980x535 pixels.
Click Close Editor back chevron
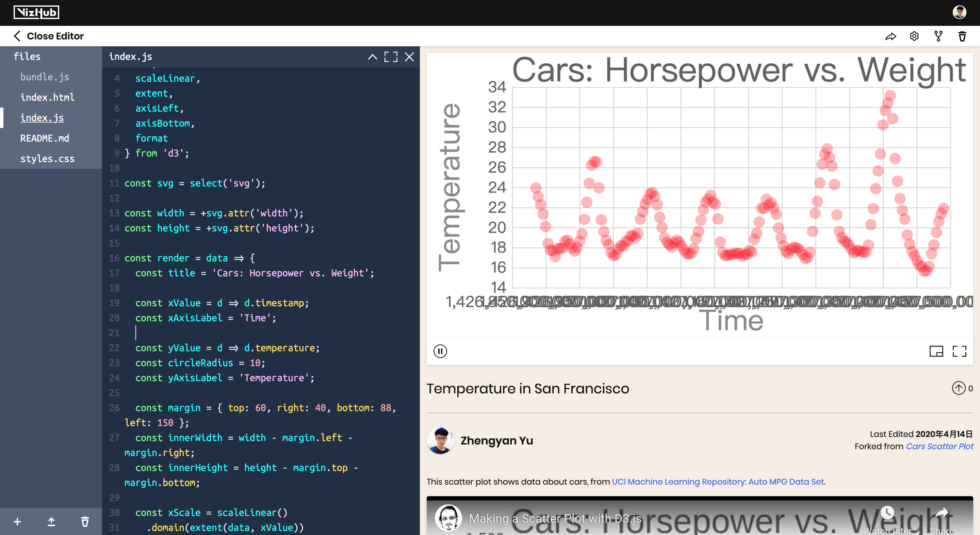pos(17,36)
